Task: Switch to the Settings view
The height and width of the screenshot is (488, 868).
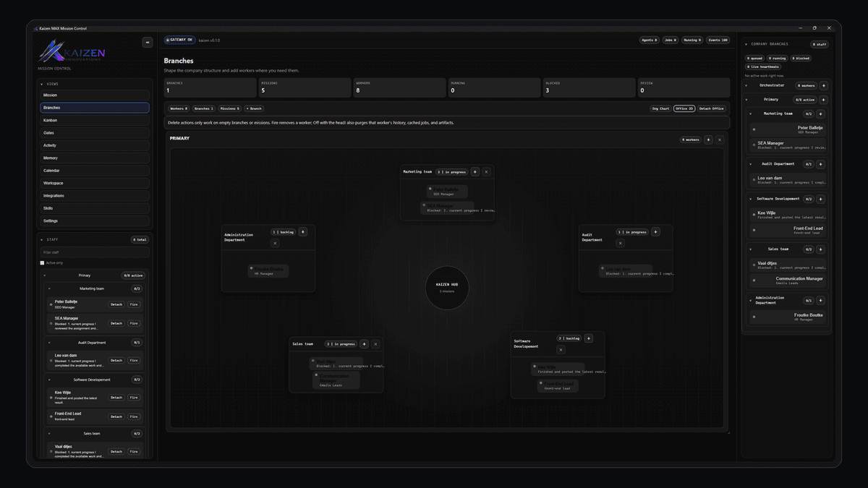Action: tap(95, 221)
